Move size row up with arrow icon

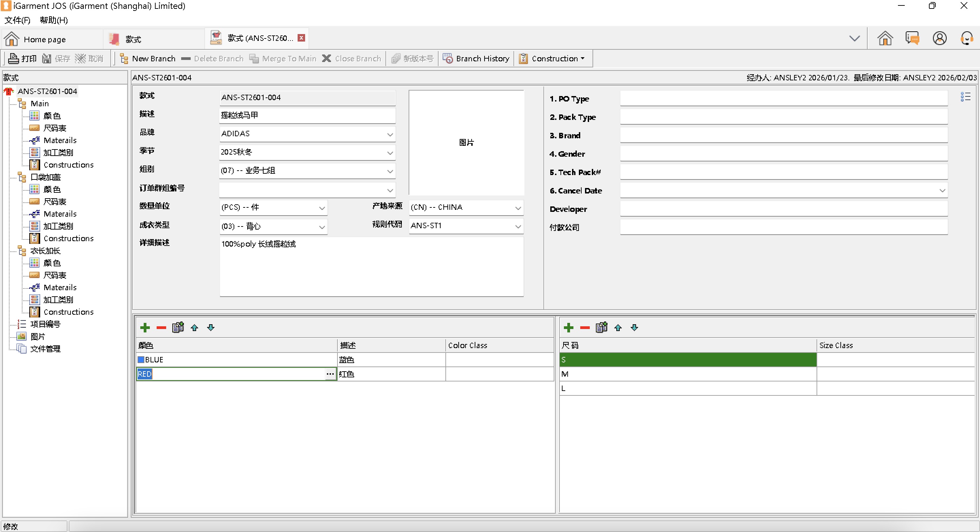click(618, 328)
